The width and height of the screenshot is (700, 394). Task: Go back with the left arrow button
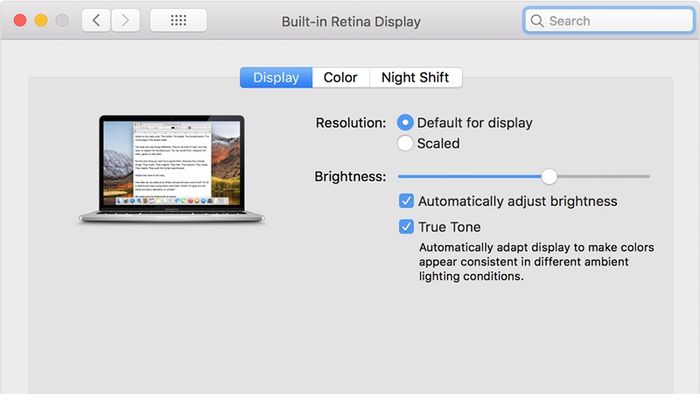click(x=96, y=21)
